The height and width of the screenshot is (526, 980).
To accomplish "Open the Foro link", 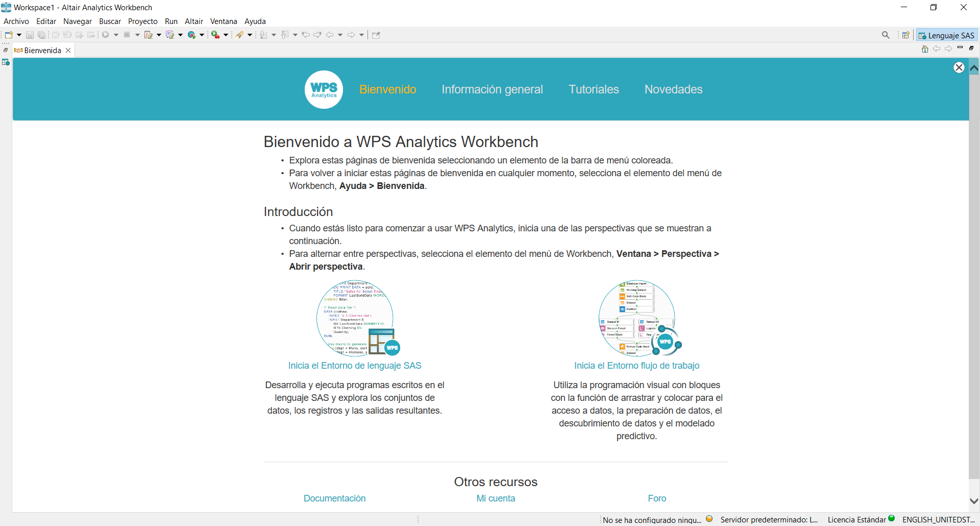I will point(657,498).
